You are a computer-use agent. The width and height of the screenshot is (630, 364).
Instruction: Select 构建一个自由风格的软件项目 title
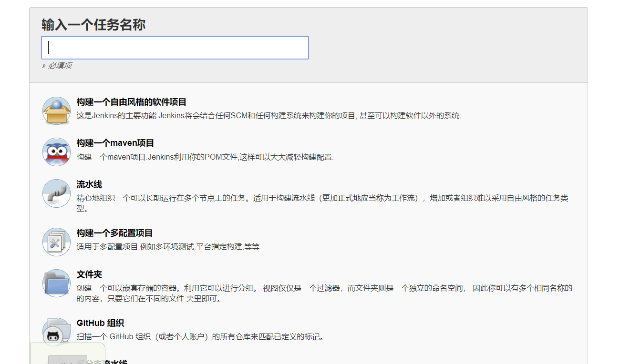click(x=132, y=102)
